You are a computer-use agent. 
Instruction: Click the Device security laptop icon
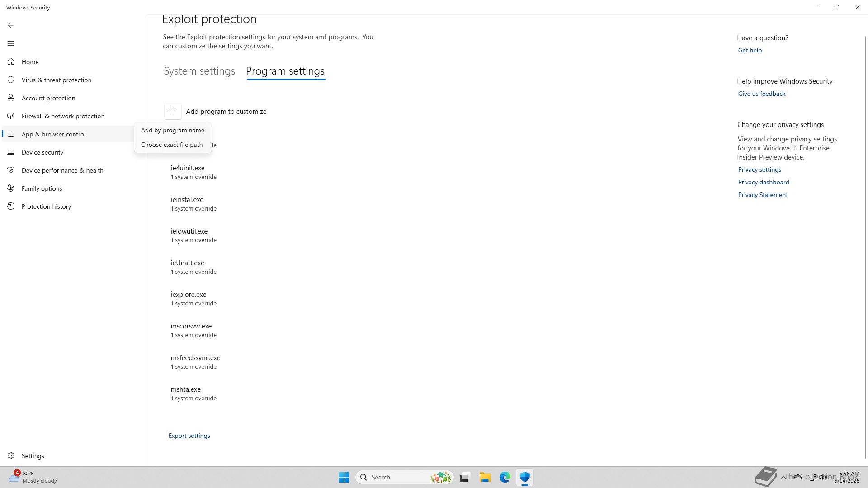click(x=11, y=152)
